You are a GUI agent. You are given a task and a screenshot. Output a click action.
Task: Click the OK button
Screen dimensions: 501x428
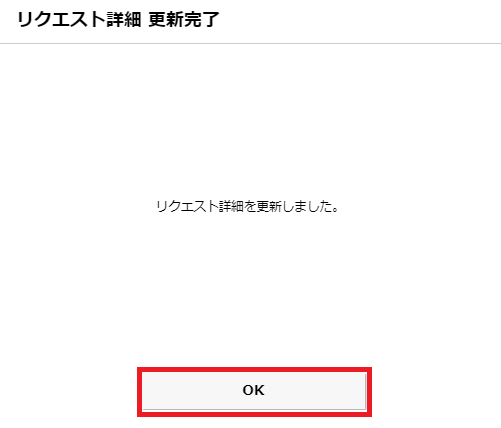point(254,391)
